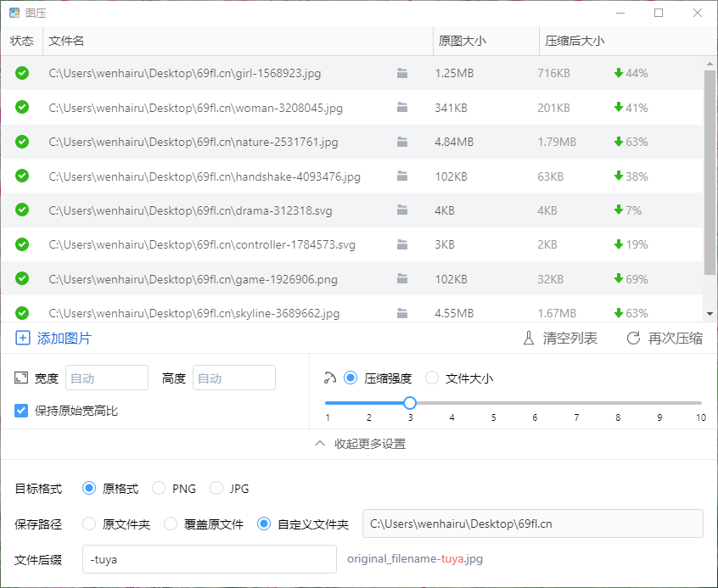This screenshot has height=588, width=718.
Task: Select 原文件夹 save path option
Action: coord(89,524)
